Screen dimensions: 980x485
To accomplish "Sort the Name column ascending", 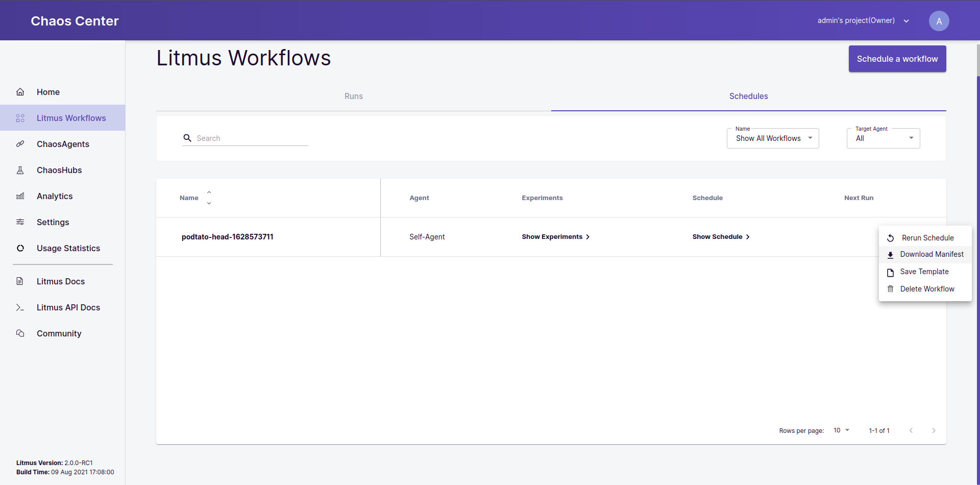I will click(209, 192).
